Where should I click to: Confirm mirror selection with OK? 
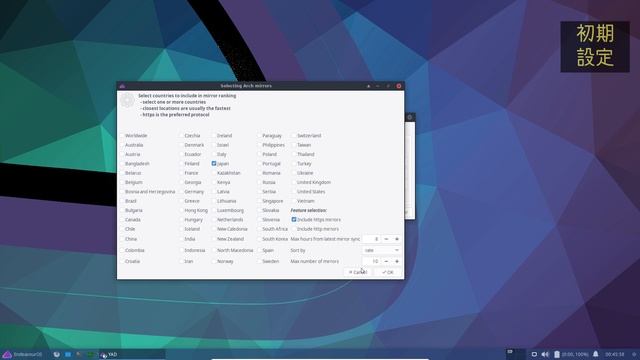tap(388, 272)
